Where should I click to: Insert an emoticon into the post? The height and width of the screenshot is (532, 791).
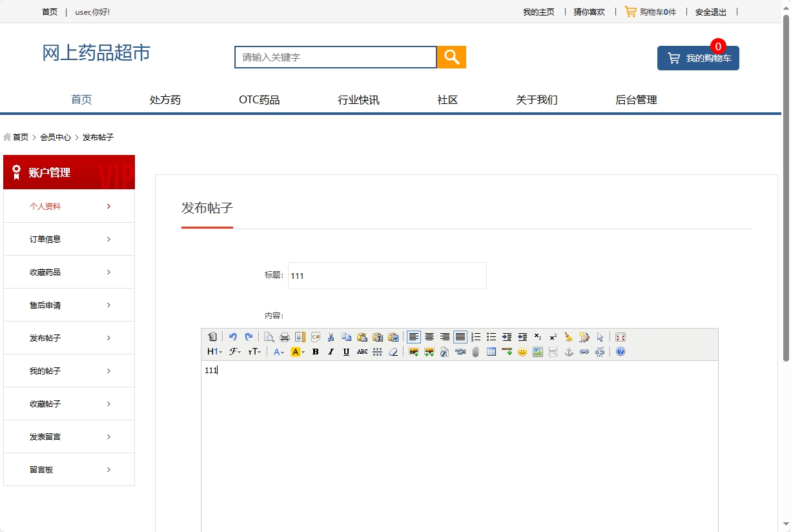[x=522, y=351]
